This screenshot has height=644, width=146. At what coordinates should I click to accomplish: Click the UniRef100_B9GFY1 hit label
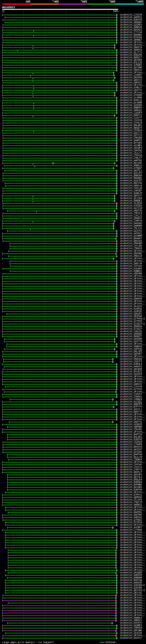click(131, 115)
